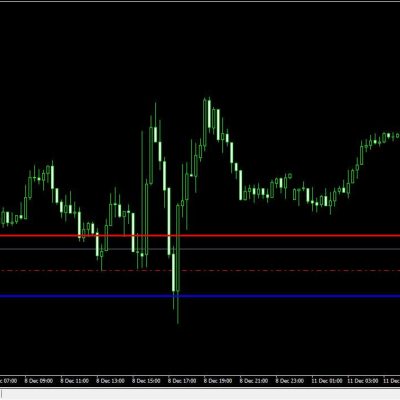Screen dimensions: 400x400
Task: Select the gray horizontal line
Action: (x=200, y=249)
